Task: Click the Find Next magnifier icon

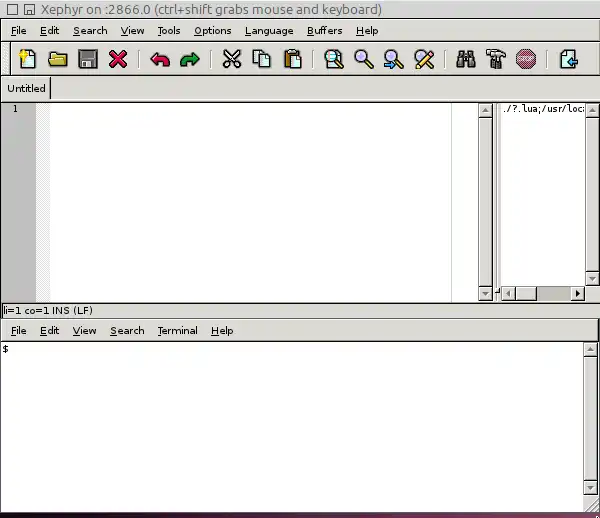Action: coord(394,60)
